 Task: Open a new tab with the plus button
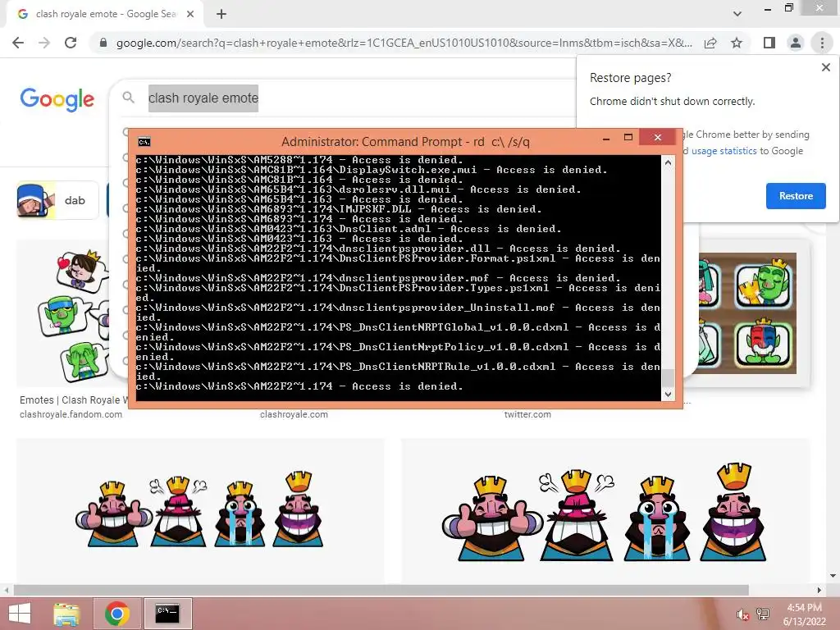coord(221,15)
